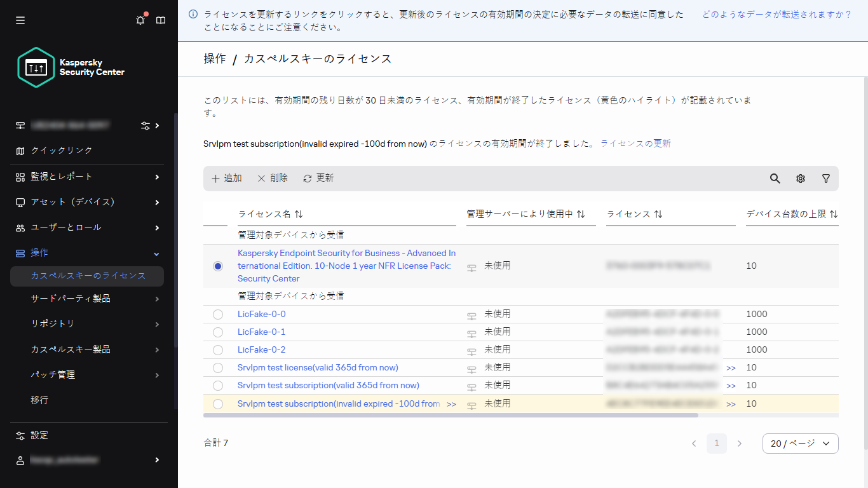
Task: Open the help documentation book icon
Action: [161, 20]
